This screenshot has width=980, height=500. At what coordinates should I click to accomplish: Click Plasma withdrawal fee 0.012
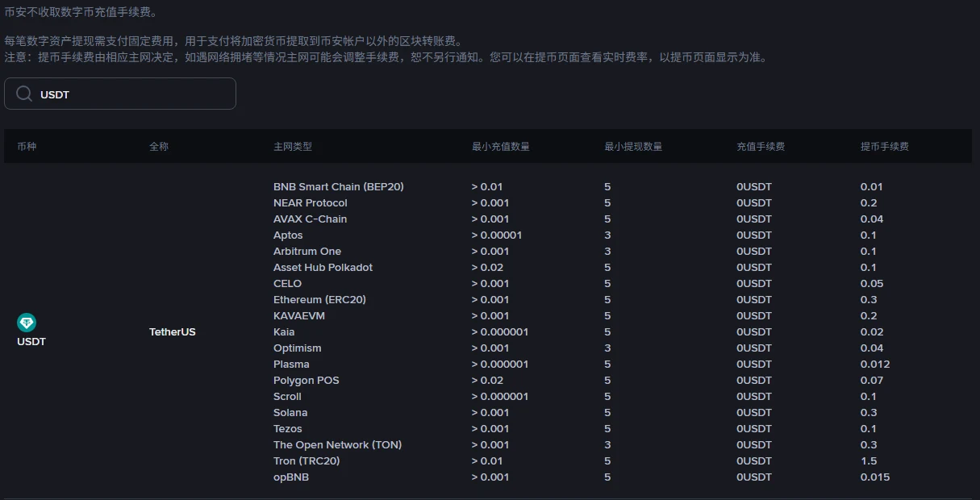pyautogui.click(x=875, y=365)
